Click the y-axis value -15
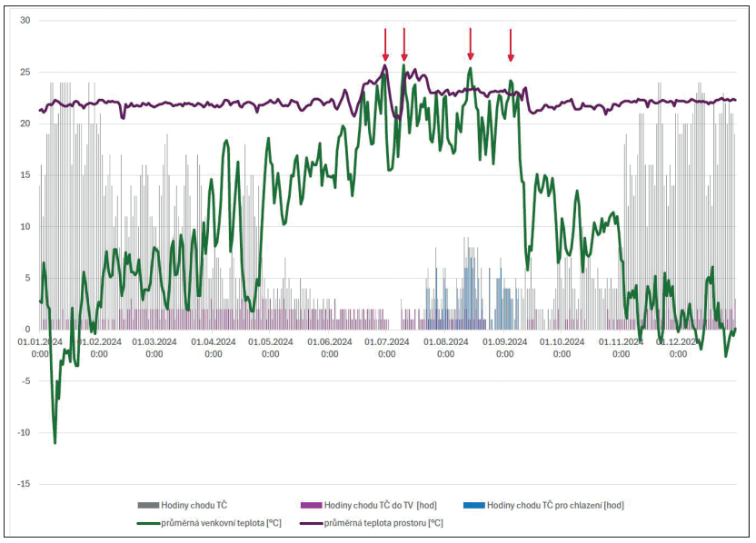Screen dimensions: 756x543 point(24,484)
